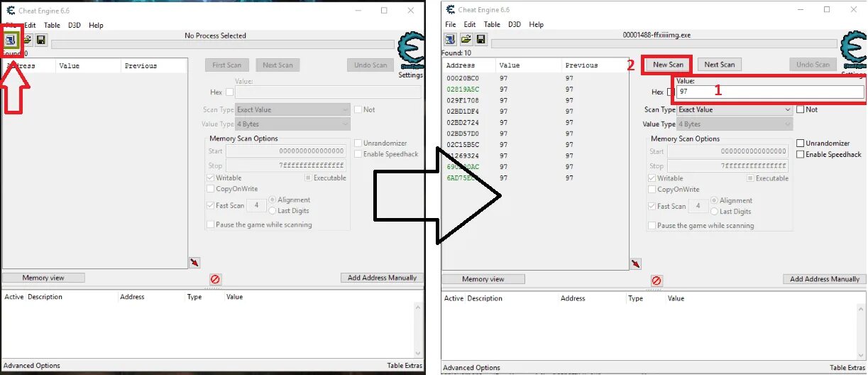Click Memory view button in left window

point(44,278)
